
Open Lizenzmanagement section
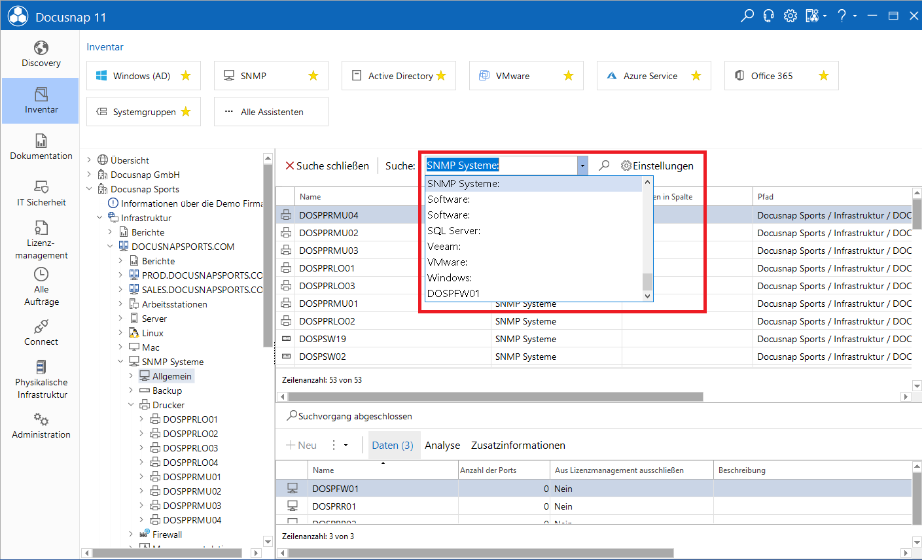(41, 239)
